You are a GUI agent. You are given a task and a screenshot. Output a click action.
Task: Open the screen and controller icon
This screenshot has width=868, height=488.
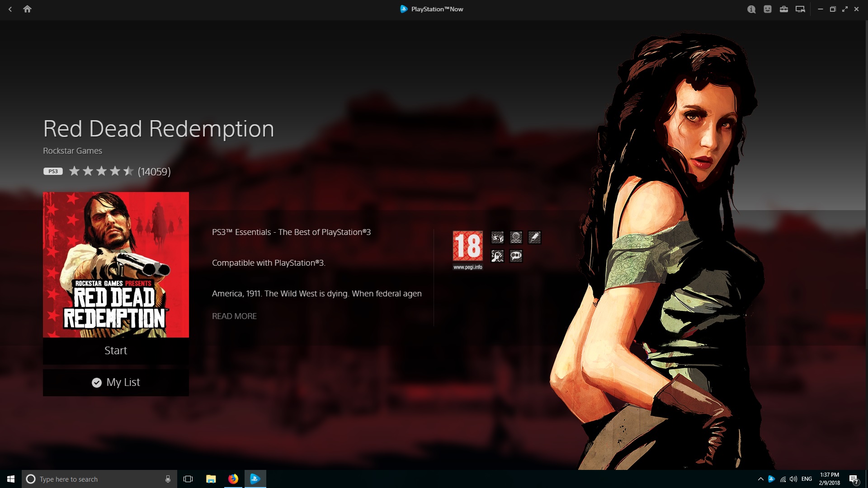tap(800, 9)
